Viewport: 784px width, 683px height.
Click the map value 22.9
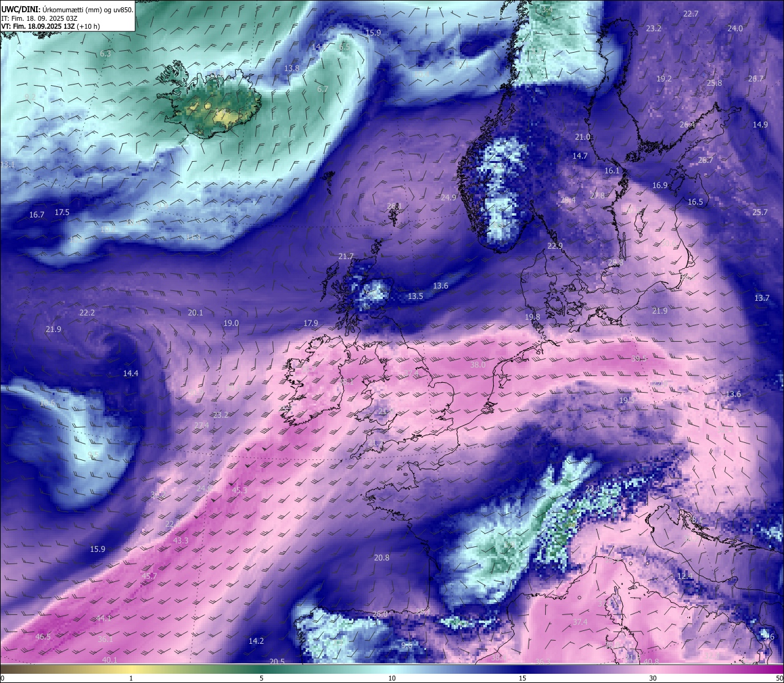coord(555,246)
